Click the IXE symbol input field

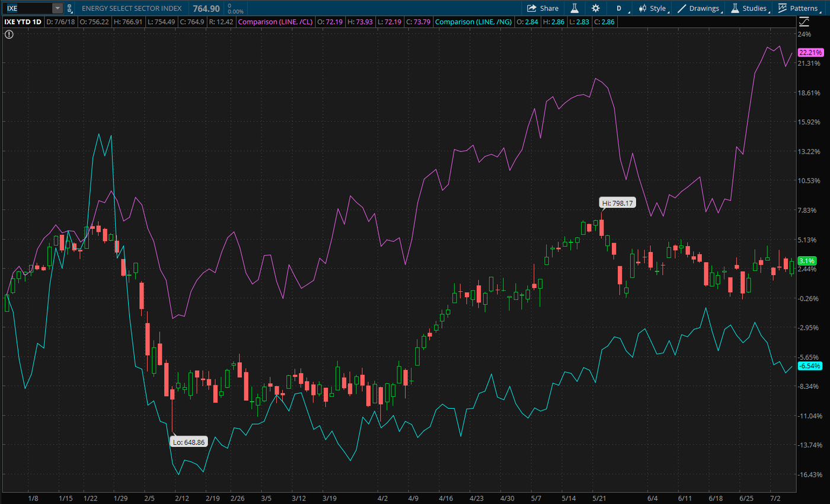pyautogui.click(x=27, y=8)
